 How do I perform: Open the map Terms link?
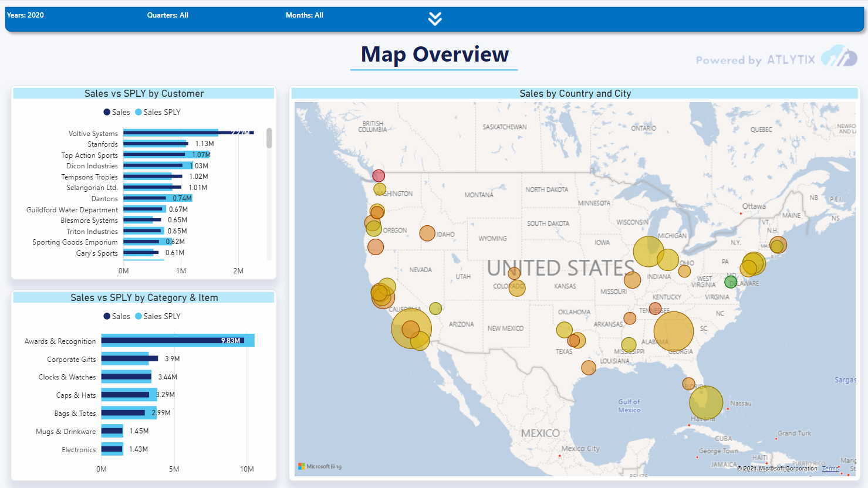click(x=830, y=469)
